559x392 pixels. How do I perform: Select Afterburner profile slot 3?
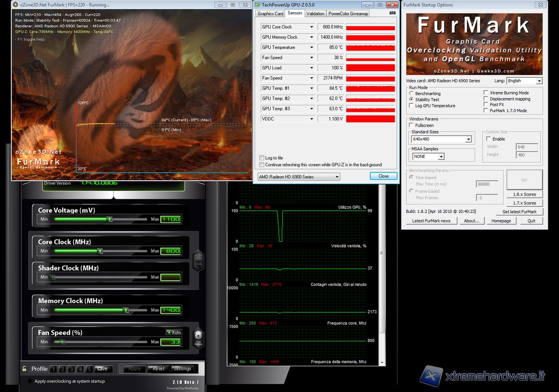[71, 369]
